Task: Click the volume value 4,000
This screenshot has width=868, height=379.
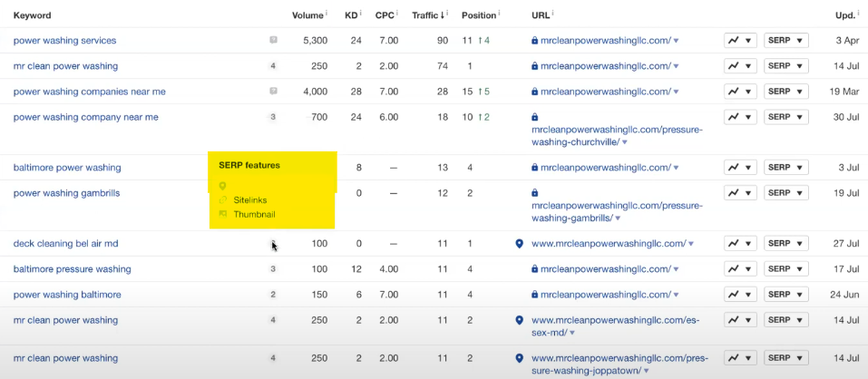Action: click(316, 92)
